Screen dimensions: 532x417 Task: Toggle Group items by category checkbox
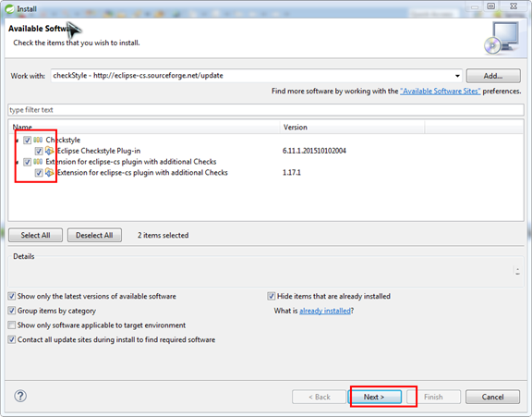pyautogui.click(x=12, y=311)
